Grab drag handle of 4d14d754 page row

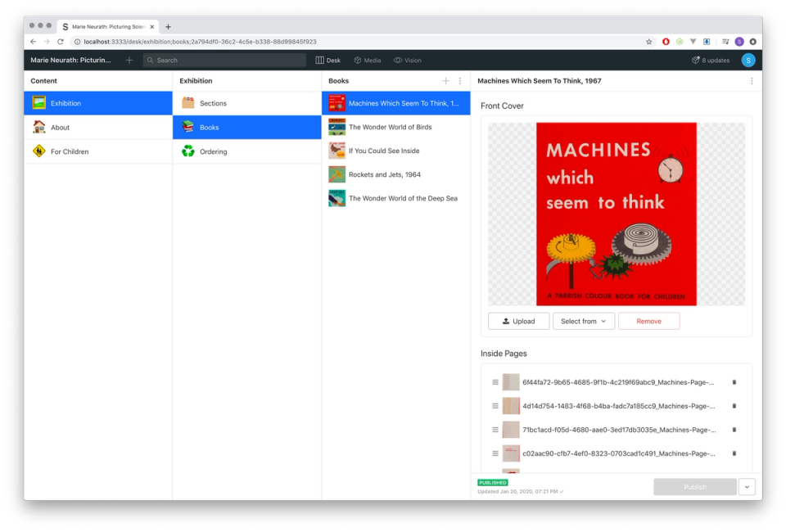pos(495,406)
